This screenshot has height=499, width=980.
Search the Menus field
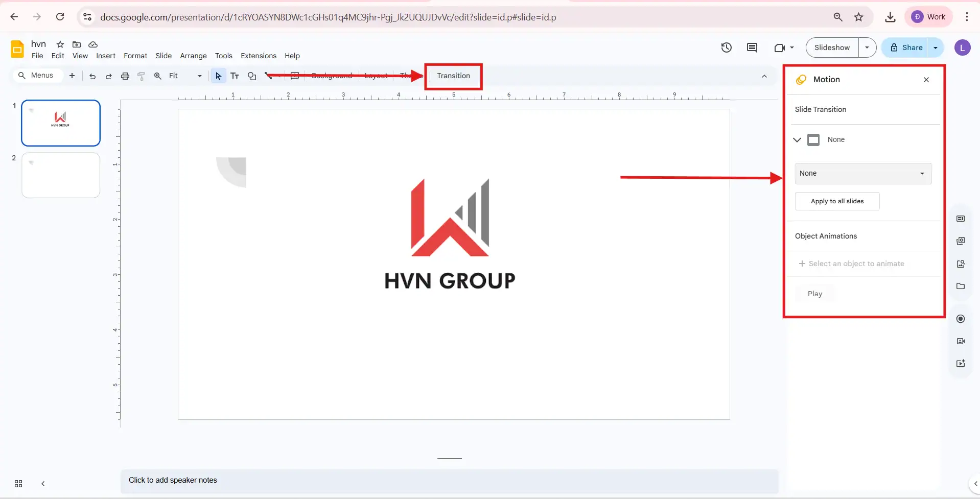point(37,76)
